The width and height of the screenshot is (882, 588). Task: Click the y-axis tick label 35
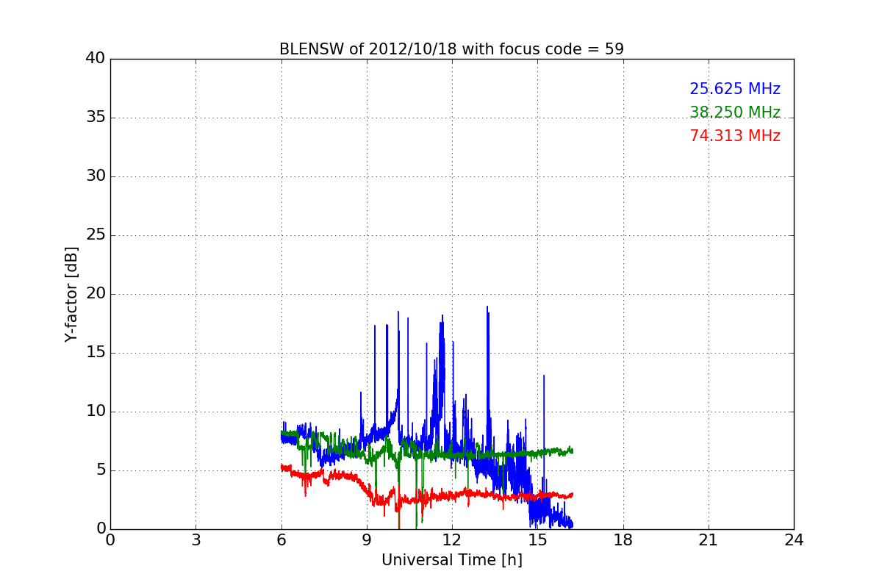[x=96, y=118]
